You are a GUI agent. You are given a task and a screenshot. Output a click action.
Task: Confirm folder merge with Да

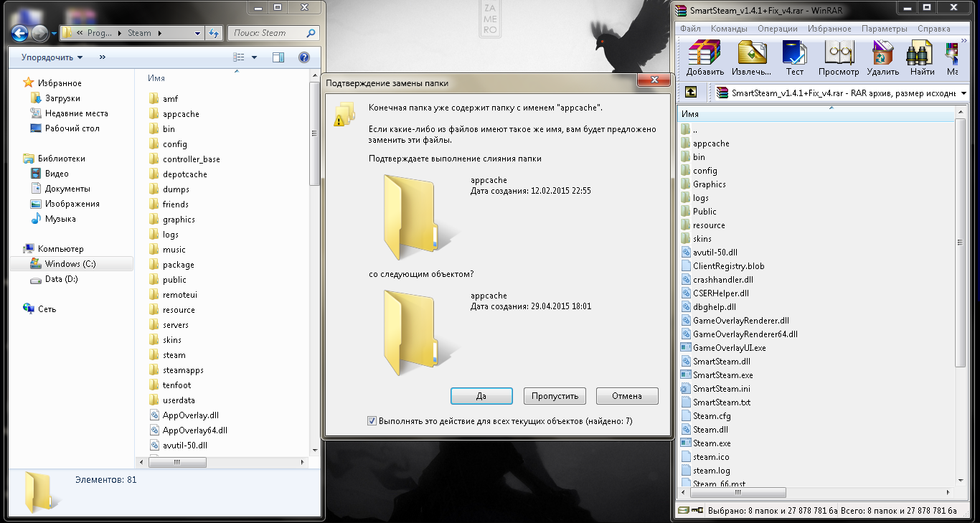(481, 396)
